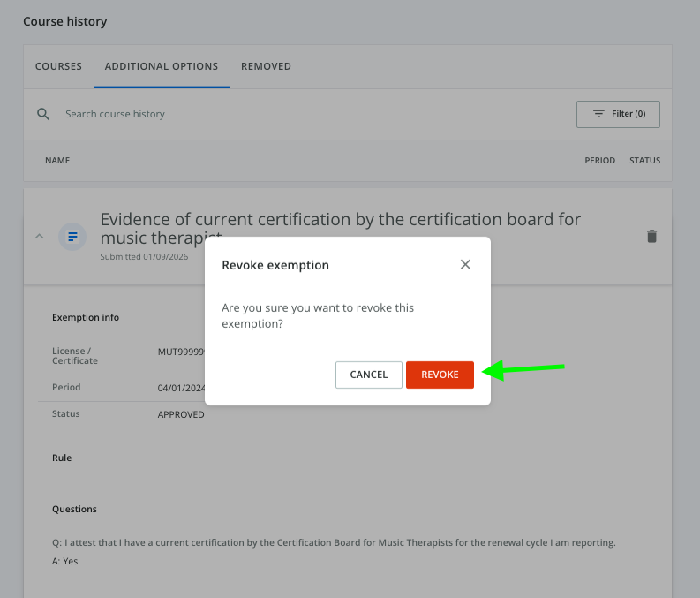Select the ADDITIONAL OPTIONS tab
Image resolution: width=700 pixels, height=598 pixels.
coord(162,66)
